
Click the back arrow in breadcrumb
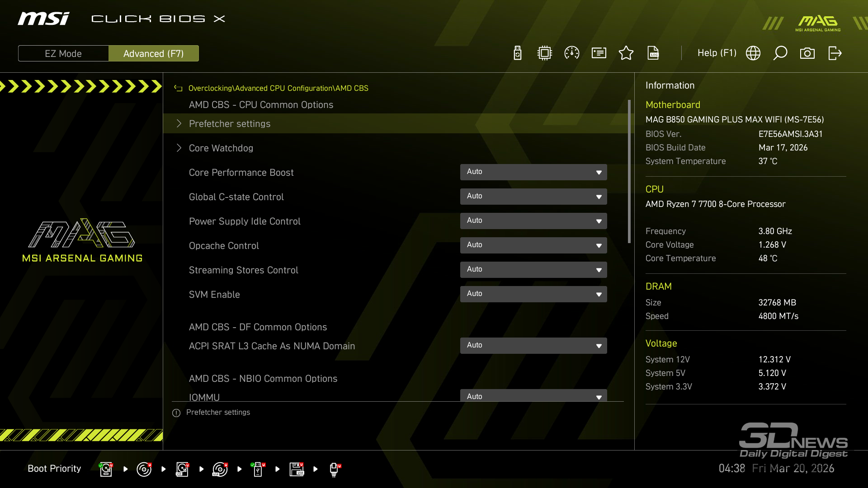pyautogui.click(x=179, y=89)
